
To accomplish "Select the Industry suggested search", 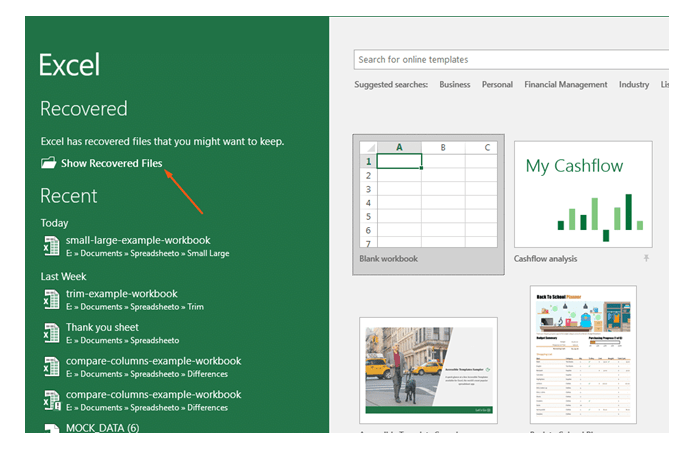I will (634, 85).
